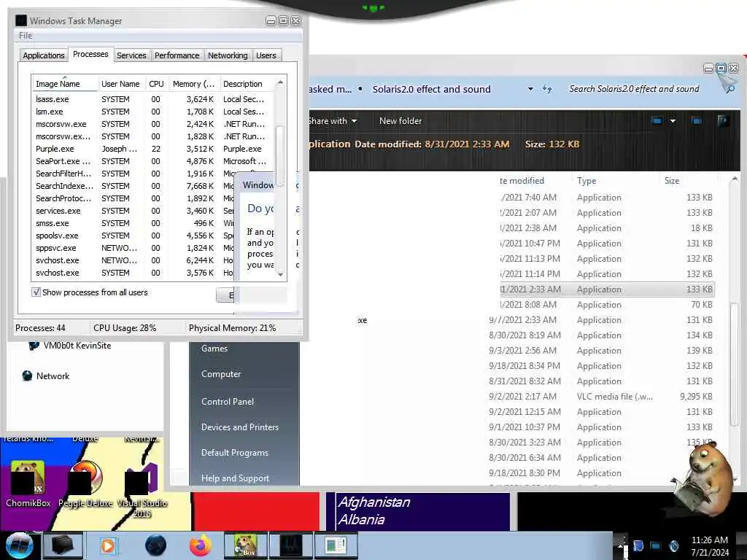Open Visual Studio 2015 desktop shortcut
The height and width of the screenshot is (560, 747).
[x=142, y=489]
